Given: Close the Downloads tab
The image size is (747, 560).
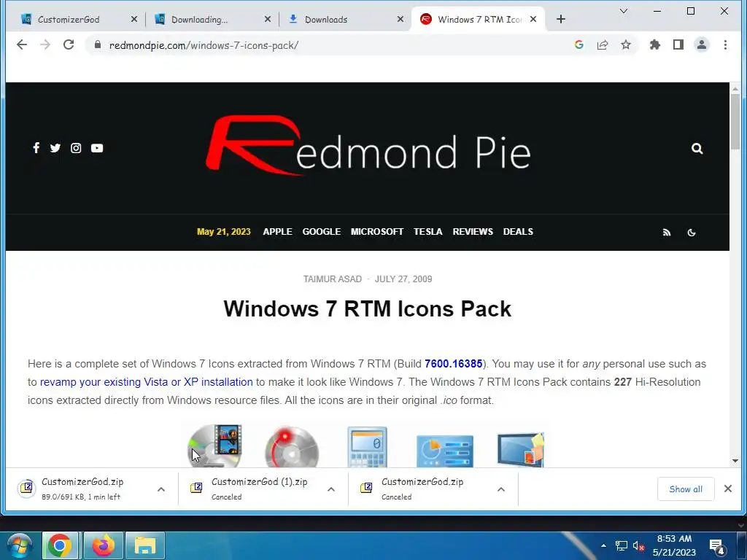Looking at the screenshot, I should [x=400, y=20].
